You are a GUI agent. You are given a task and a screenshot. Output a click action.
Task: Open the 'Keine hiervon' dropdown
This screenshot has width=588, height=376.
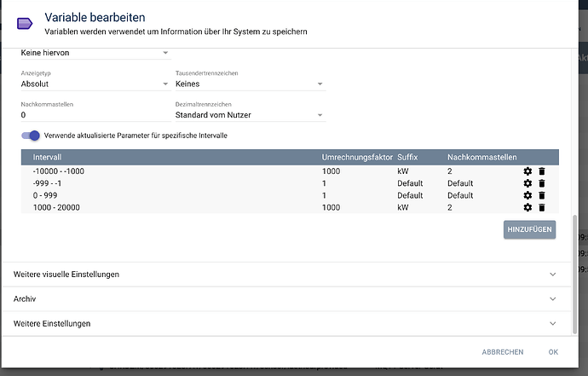(95, 53)
